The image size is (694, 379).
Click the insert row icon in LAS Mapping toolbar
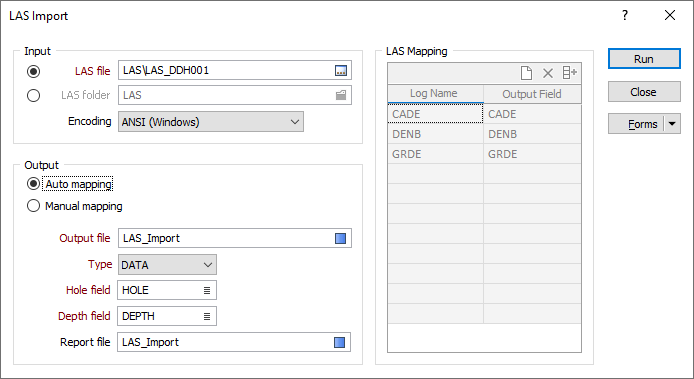click(x=569, y=73)
